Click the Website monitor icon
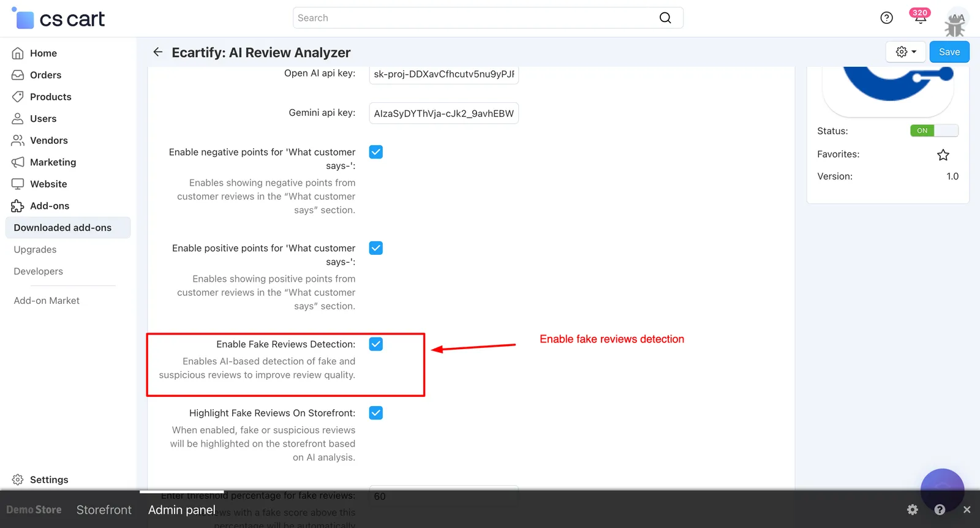Screen dimensions: 980x528 (x=18, y=184)
